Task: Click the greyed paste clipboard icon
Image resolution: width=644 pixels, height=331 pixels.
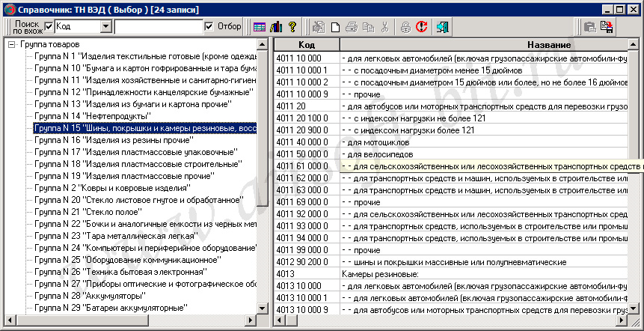Action: coord(590,27)
